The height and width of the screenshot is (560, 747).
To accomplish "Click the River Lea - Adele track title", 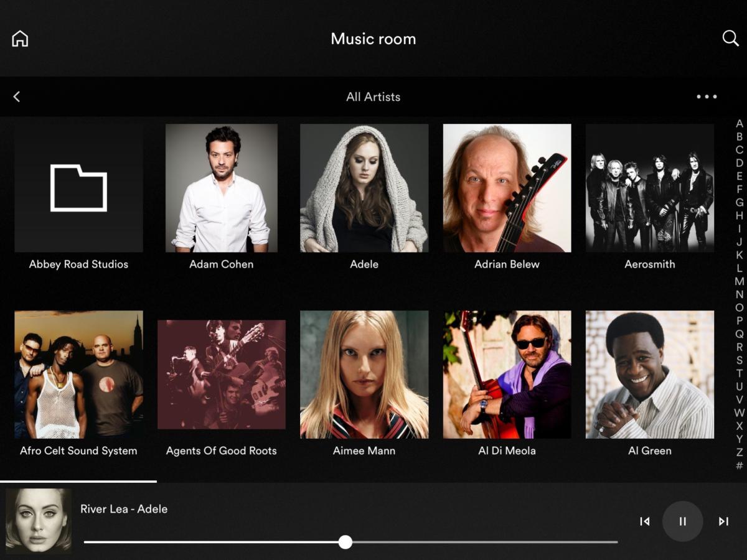I will point(124,509).
